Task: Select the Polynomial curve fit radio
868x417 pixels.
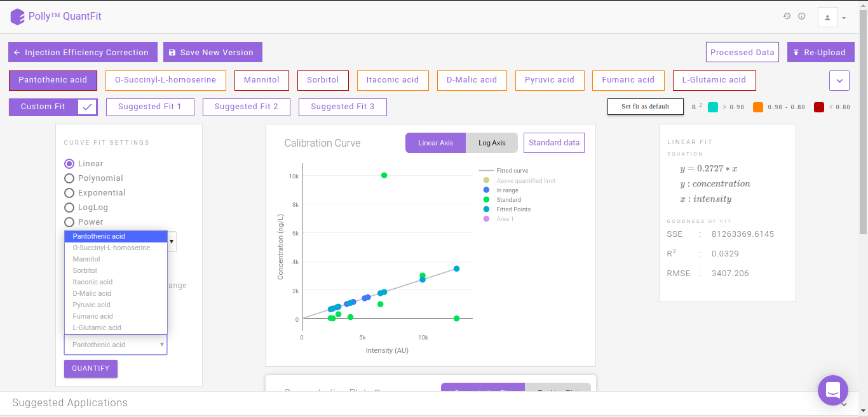Action: (x=69, y=178)
